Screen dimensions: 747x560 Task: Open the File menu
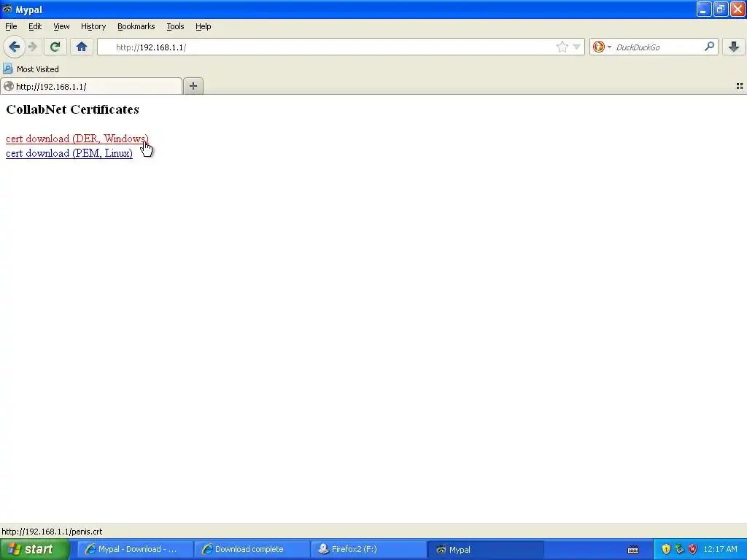click(x=11, y=26)
